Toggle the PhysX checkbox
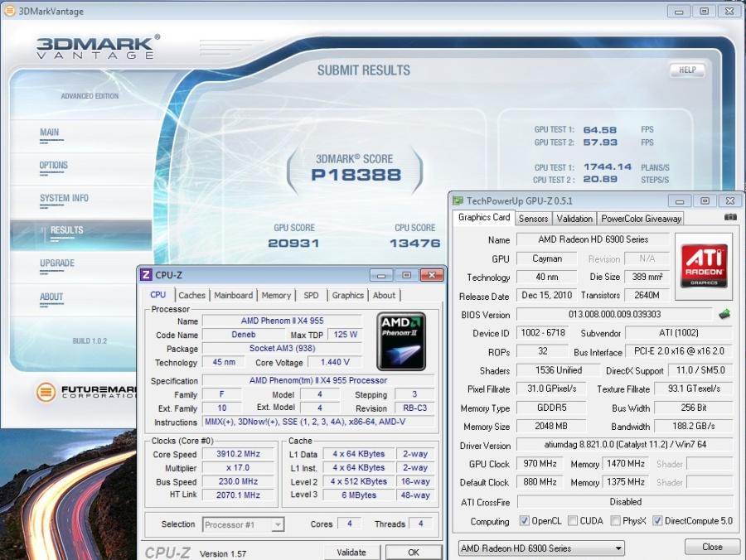Screen dimensions: 746x560 pos(615,520)
